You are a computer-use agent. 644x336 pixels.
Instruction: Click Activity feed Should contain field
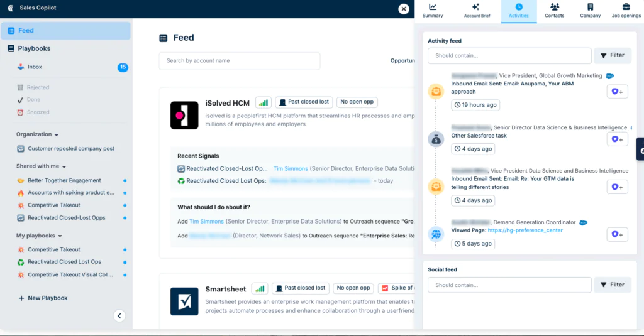[x=509, y=56]
